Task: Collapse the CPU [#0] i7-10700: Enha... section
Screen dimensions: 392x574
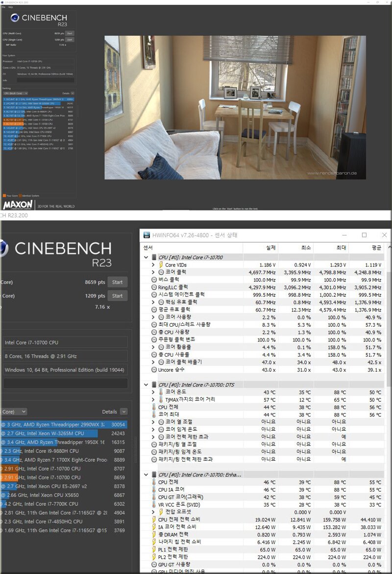Action: coord(146,475)
